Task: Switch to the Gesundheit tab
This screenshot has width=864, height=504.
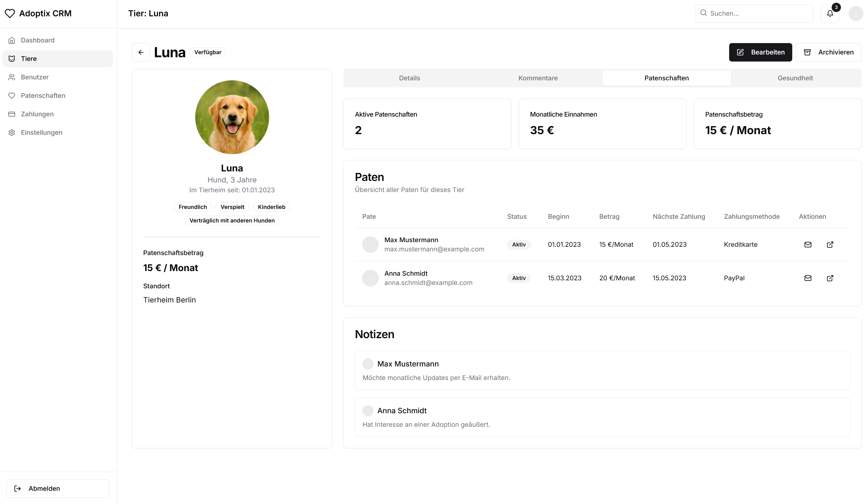Action: click(795, 78)
